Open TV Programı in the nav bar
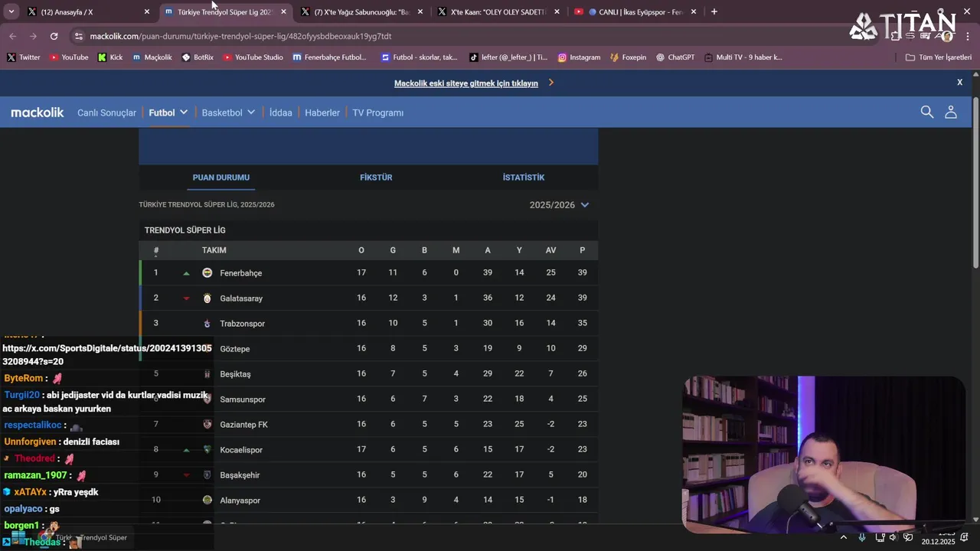 (x=377, y=112)
